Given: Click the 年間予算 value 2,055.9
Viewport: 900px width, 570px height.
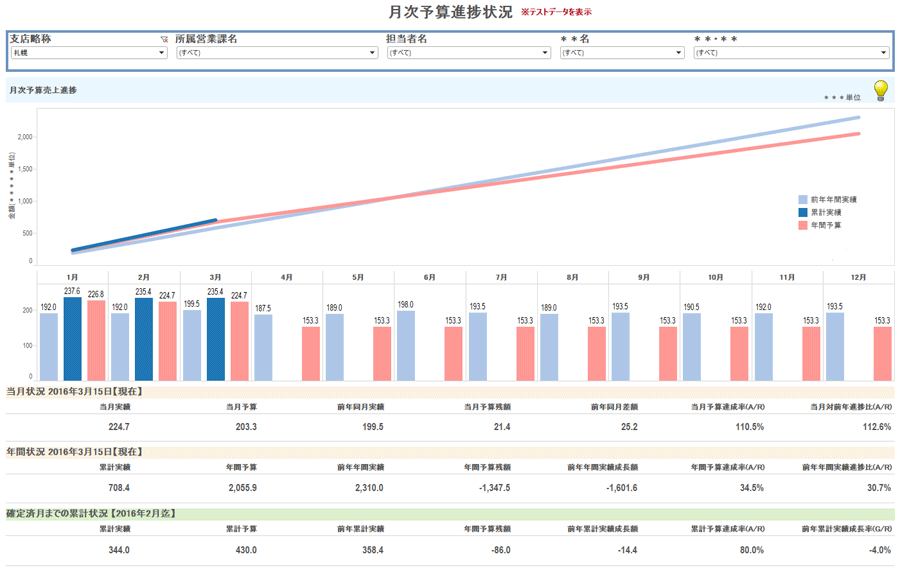Looking at the screenshot, I should [242, 488].
